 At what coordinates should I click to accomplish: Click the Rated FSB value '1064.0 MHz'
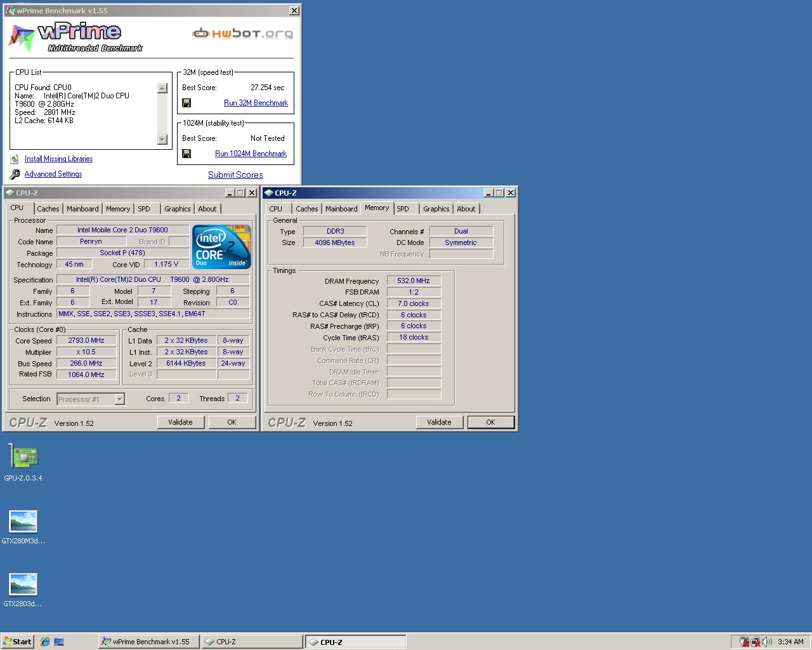click(86, 375)
